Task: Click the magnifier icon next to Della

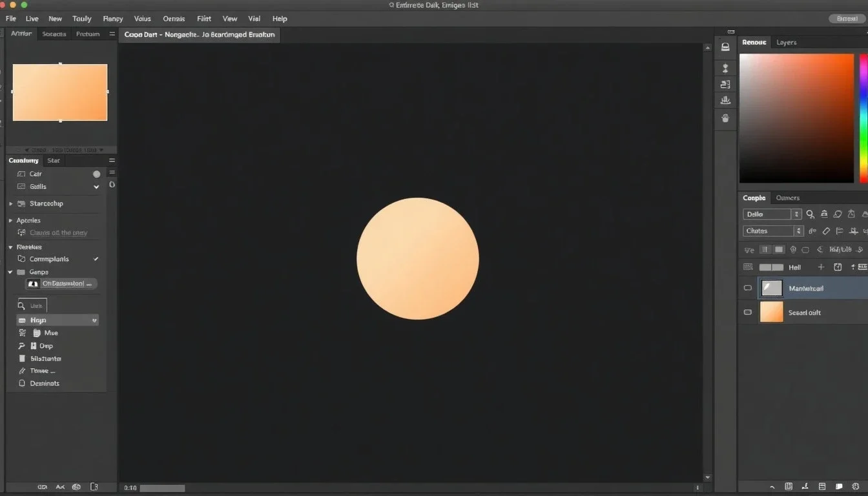Action: 811,214
